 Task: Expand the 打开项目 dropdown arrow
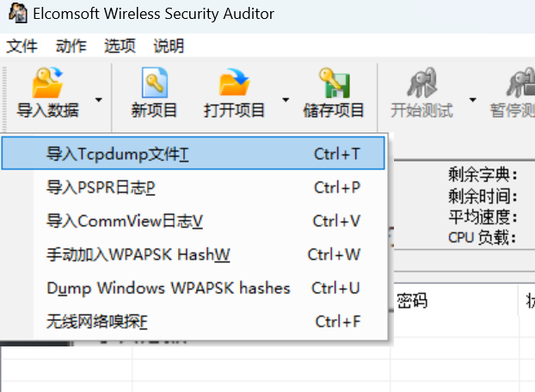[x=286, y=100]
